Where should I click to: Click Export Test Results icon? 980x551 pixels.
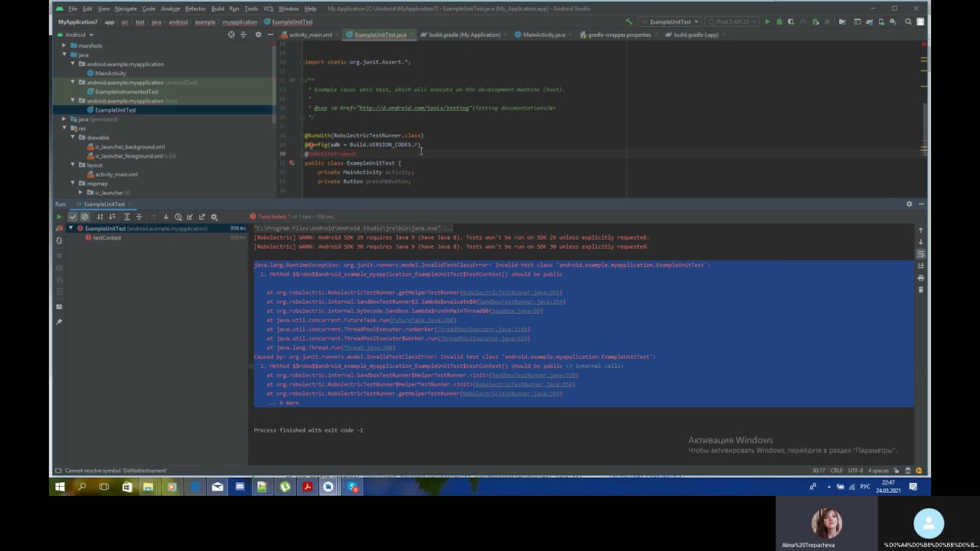201,217
